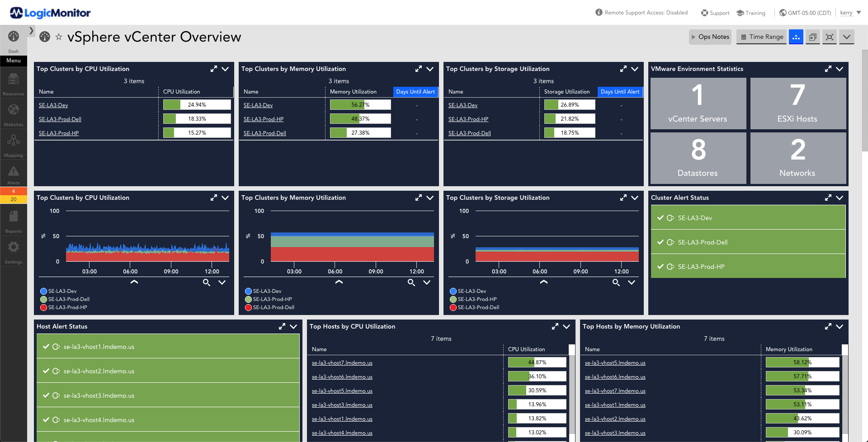Open the SE-LA3-Dev cluster link
The width and height of the screenshot is (868, 442).
pyautogui.click(x=53, y=105)
